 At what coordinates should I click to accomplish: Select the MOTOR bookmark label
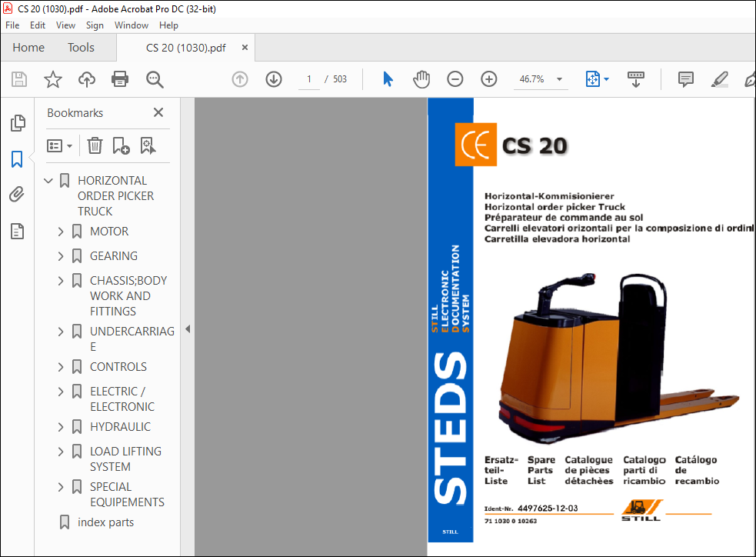[109, 232]
